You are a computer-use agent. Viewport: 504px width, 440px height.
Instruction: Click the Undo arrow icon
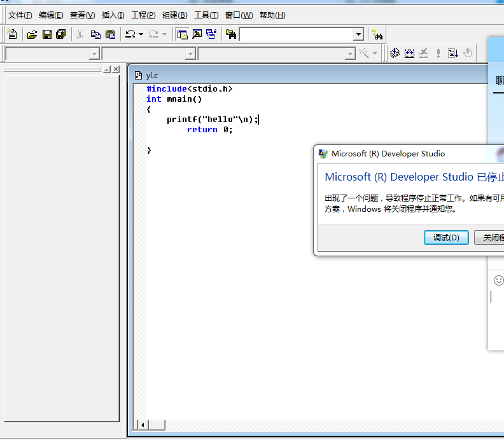click(130, 34)
